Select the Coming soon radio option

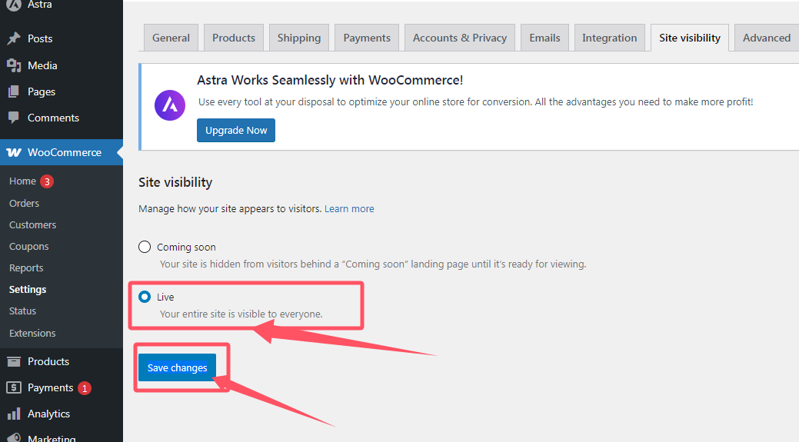click(145, 247)
